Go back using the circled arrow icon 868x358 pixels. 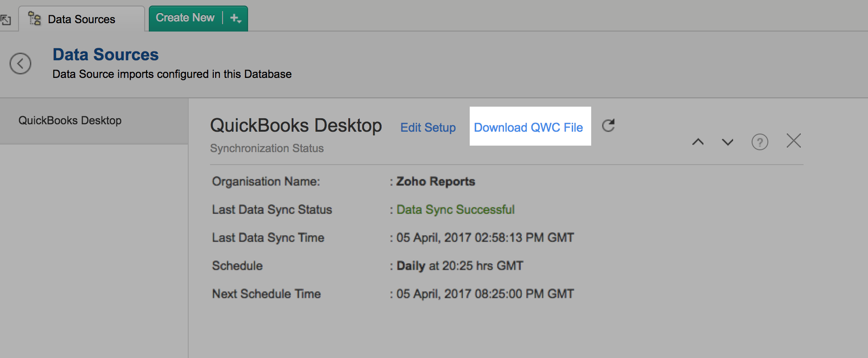click(20, 64)
